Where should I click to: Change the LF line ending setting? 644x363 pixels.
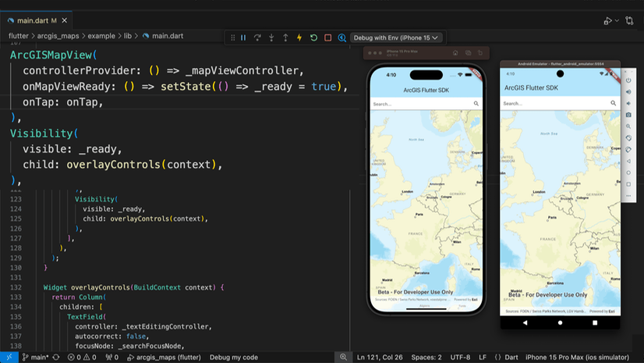(483, 358)
